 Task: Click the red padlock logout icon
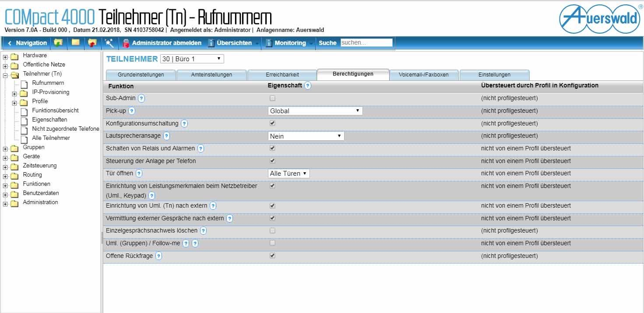pyautogui.click(x=126, y=43)
